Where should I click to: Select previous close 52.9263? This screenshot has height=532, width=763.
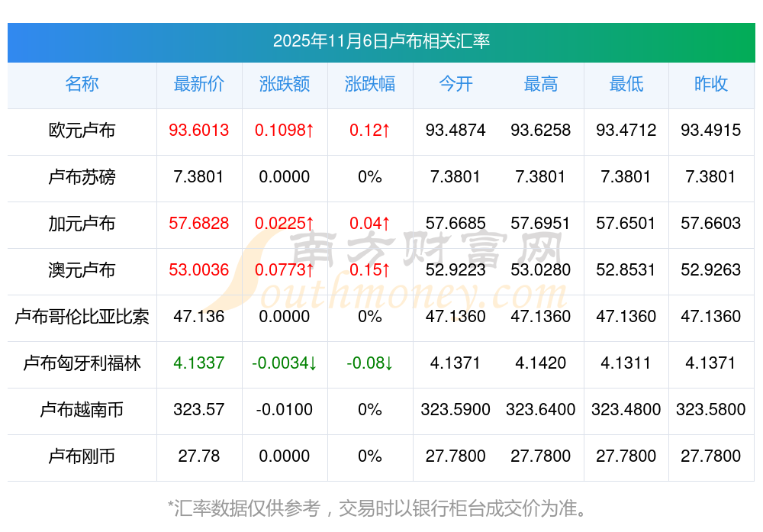pyautogui.click(x=711, y=269)
